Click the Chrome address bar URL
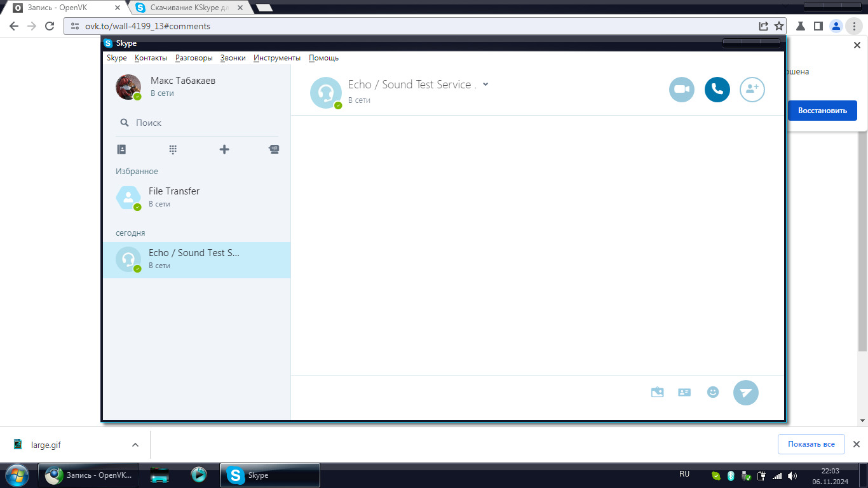The height and width of the screenshot is (488, 868). 147,26
